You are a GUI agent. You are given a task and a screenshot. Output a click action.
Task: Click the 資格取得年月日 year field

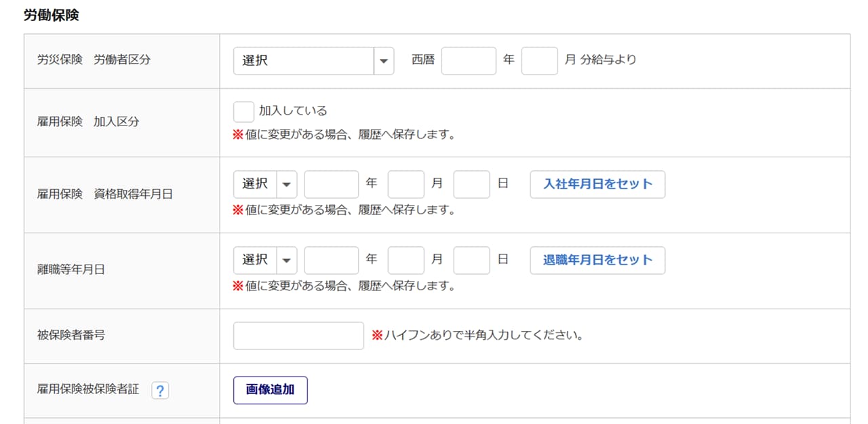[332, 185]
